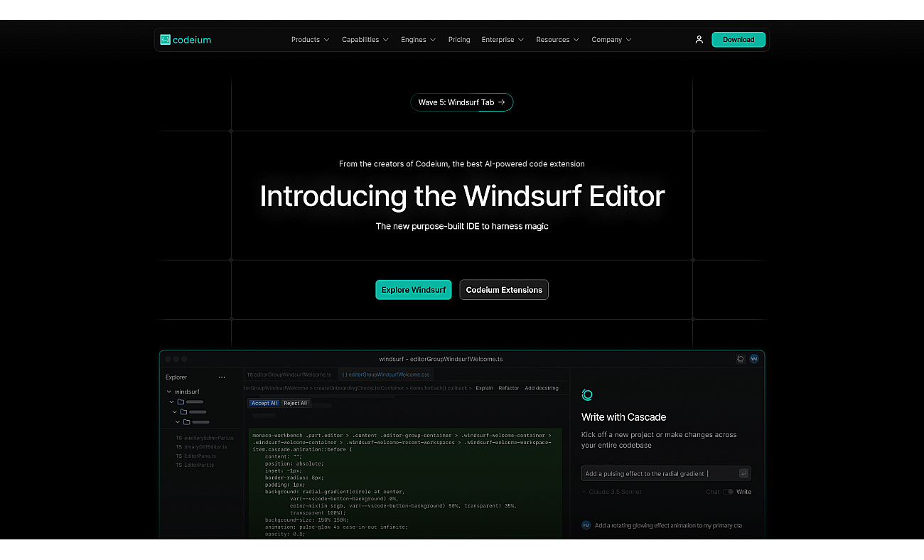Click the Explore Windsurf button
Image resolution: width=924 pixels, height=560 pixels.
pos(414,290)
